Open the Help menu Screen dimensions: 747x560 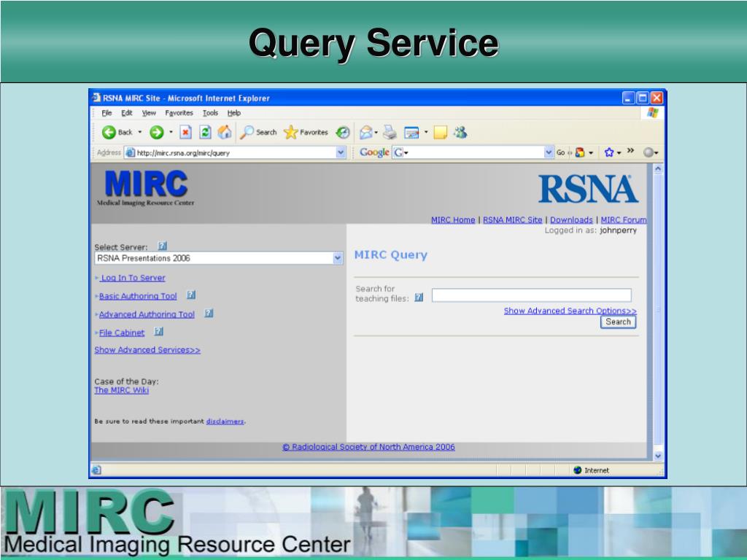[234, 113]
